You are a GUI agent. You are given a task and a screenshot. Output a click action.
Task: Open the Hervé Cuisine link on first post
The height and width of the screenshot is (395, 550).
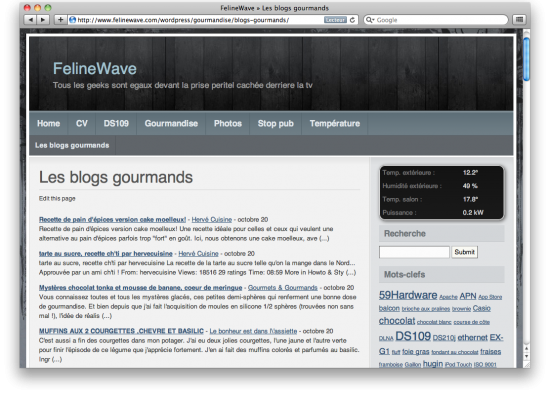coord(212,220)
